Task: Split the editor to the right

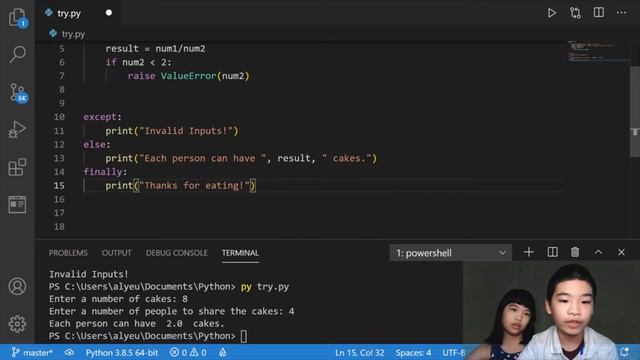Action: click(x=598, y=13)
